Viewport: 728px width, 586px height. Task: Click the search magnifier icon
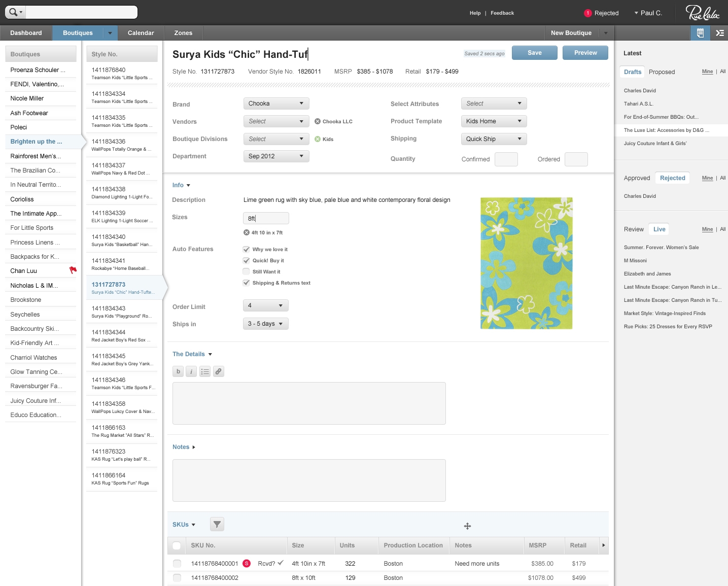click(13, 12)
